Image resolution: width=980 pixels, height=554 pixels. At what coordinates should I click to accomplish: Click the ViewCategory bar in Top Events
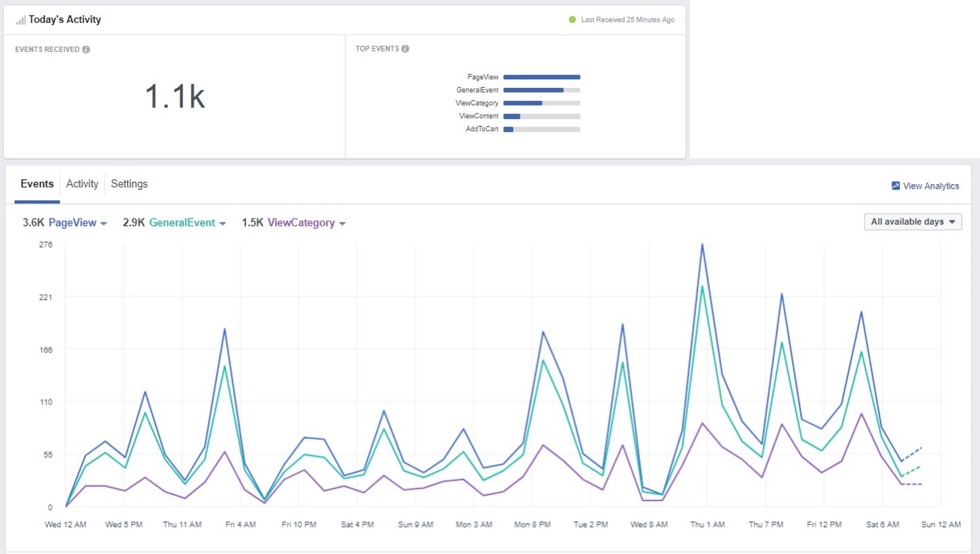pos(541,103)
